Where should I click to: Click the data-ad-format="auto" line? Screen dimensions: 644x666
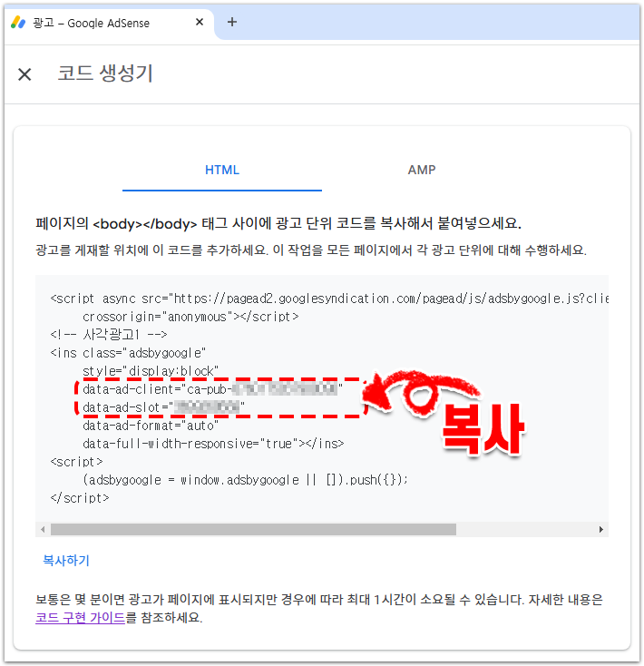pos(151,426)
